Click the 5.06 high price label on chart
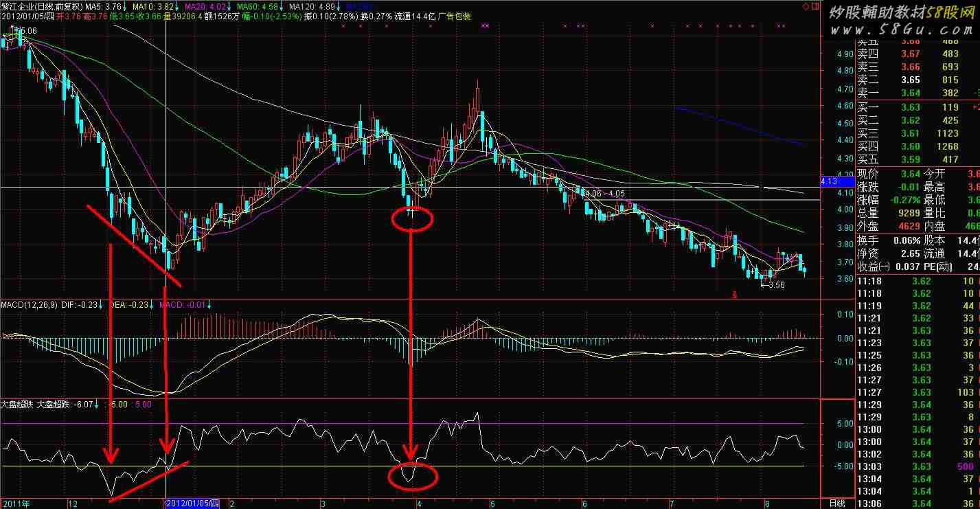The height and width of the screenshot is (509, 980). tap(27, 31)
